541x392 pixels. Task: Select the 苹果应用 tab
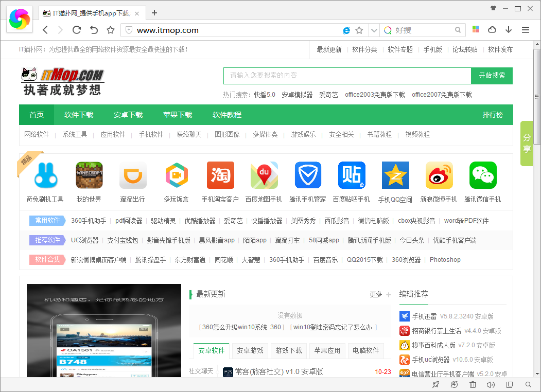[327, 351]
